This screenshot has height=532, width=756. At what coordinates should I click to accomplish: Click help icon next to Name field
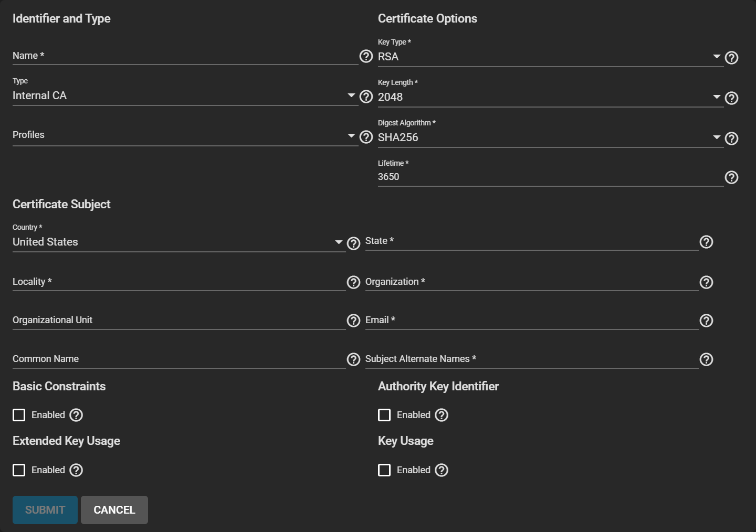pyautogui.click(x=366, y=56)
